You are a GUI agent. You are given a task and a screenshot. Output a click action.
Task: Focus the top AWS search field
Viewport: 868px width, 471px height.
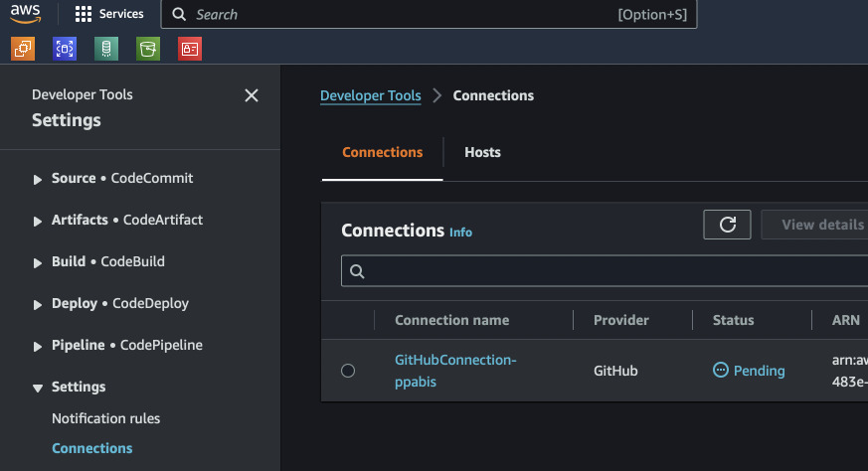click(429, 14)
